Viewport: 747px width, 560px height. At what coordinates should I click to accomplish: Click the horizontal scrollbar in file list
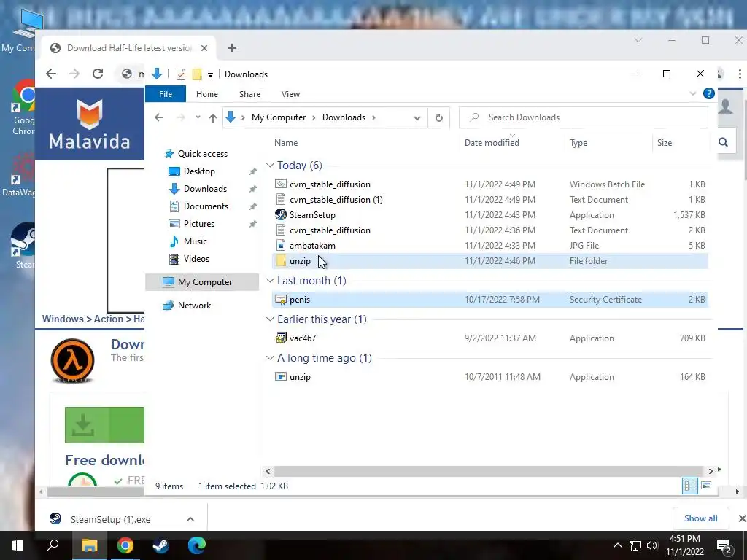[x=488, y=471]
